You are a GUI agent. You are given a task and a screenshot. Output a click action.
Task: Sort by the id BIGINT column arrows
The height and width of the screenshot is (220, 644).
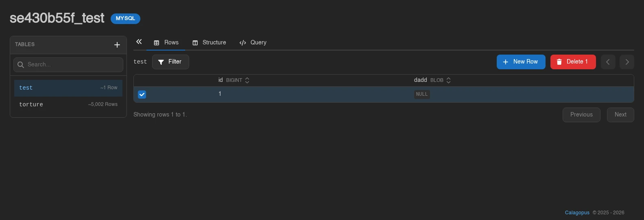click(x=247, y=80)
